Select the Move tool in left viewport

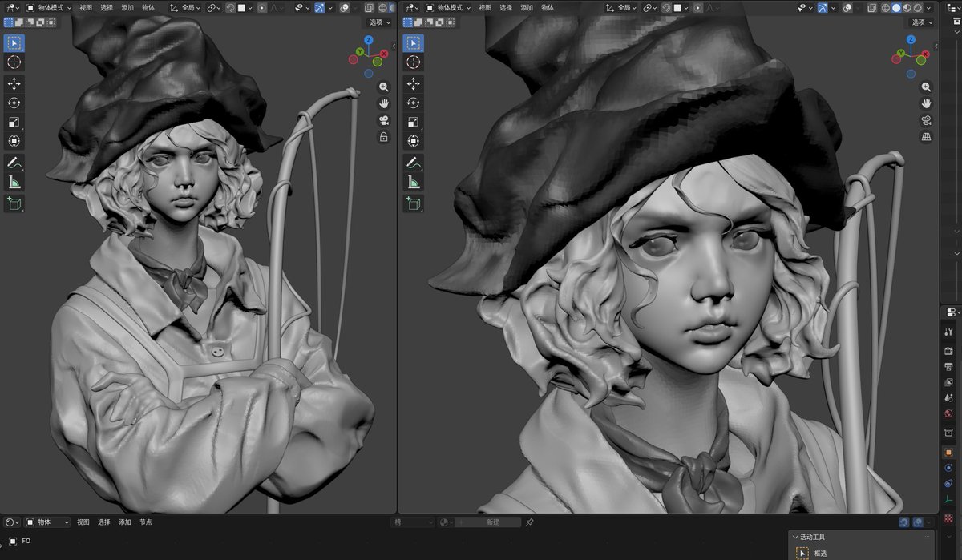click(14, 84)
